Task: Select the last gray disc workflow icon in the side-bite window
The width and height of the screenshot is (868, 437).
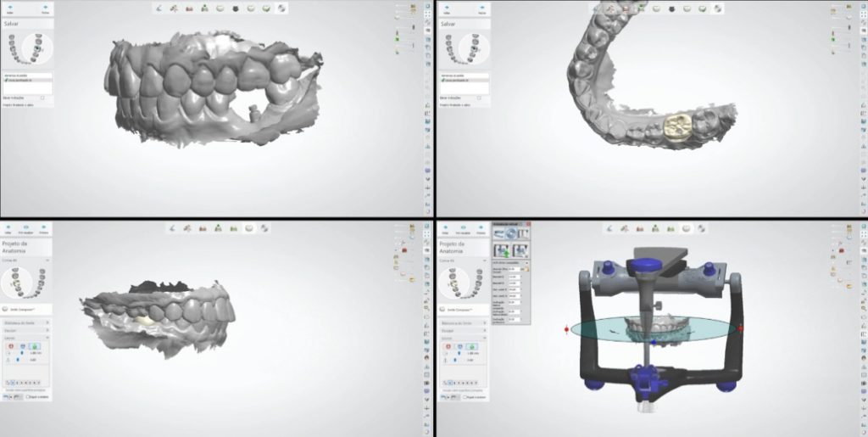Action: [x=281, y=8]
